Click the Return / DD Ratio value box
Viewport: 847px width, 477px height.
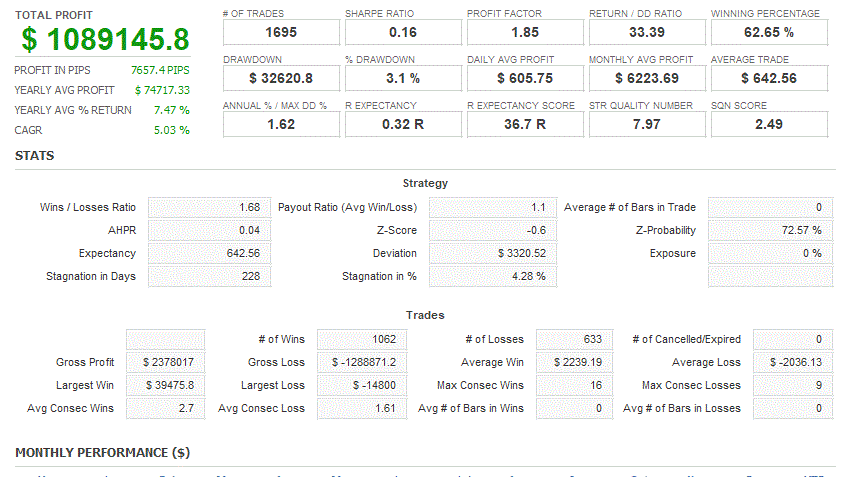click(x=647, y=32)
